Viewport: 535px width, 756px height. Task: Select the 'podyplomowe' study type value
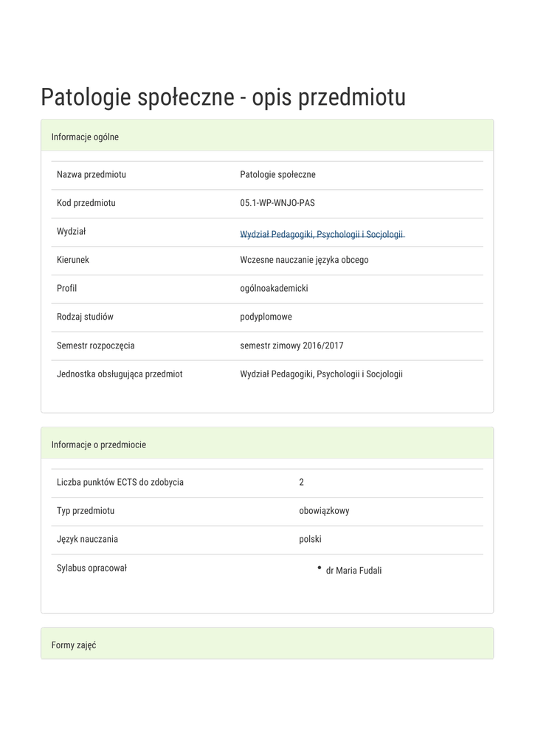[x=266, y=317]
